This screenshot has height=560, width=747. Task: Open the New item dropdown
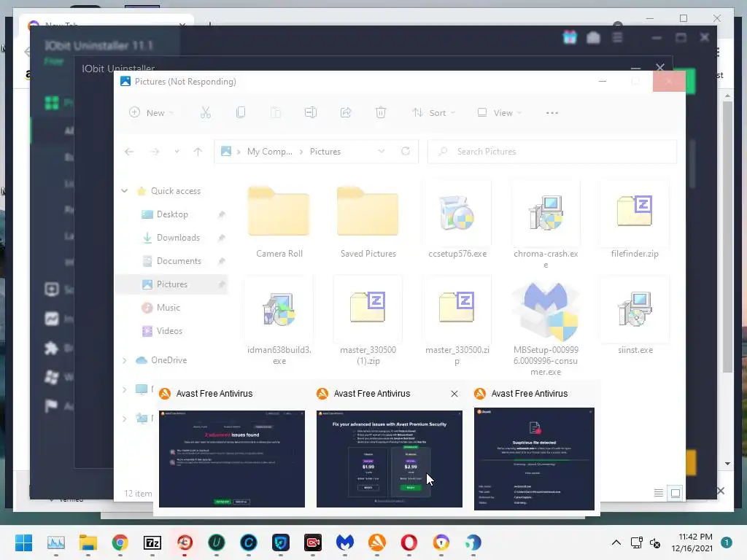tap(151, 113)
